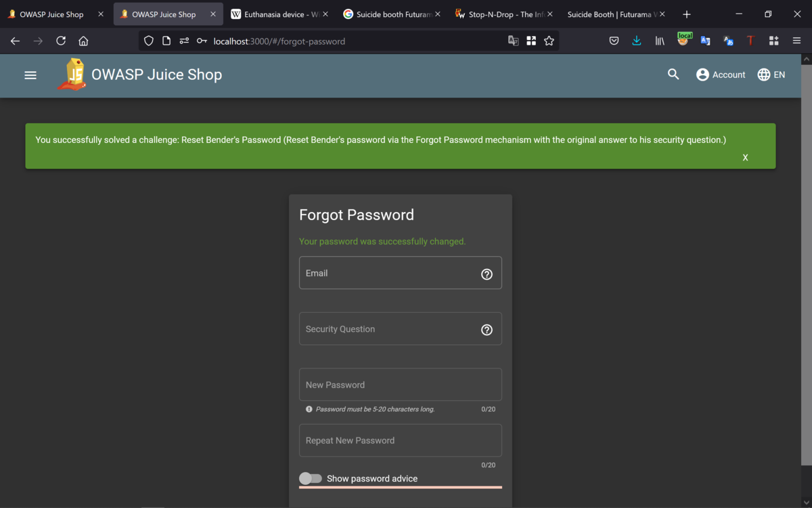Viewport: 812px width, 508px height.
Task: Switch to Suicide booth Futurama Google tab
Action: [x=392, y=14]
